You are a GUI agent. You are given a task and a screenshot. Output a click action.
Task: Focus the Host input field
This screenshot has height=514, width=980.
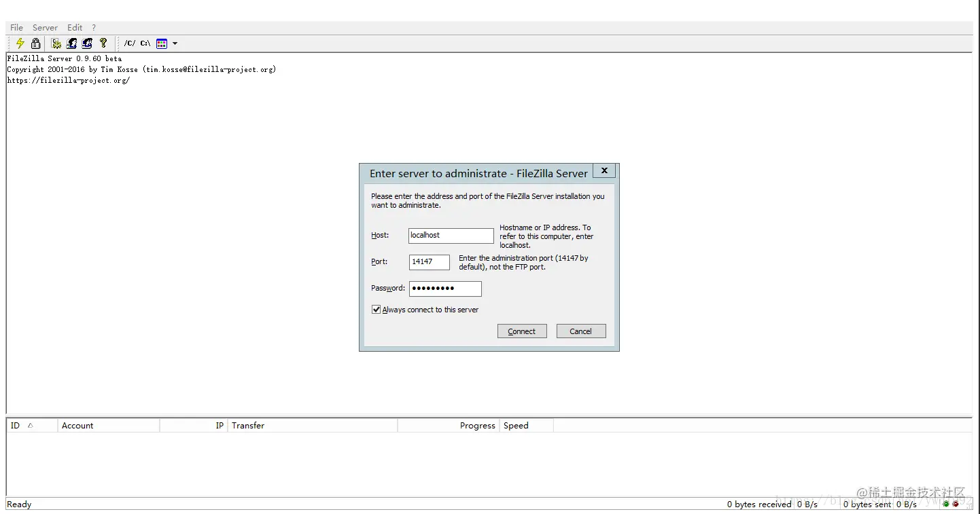[x=451, y=236]
